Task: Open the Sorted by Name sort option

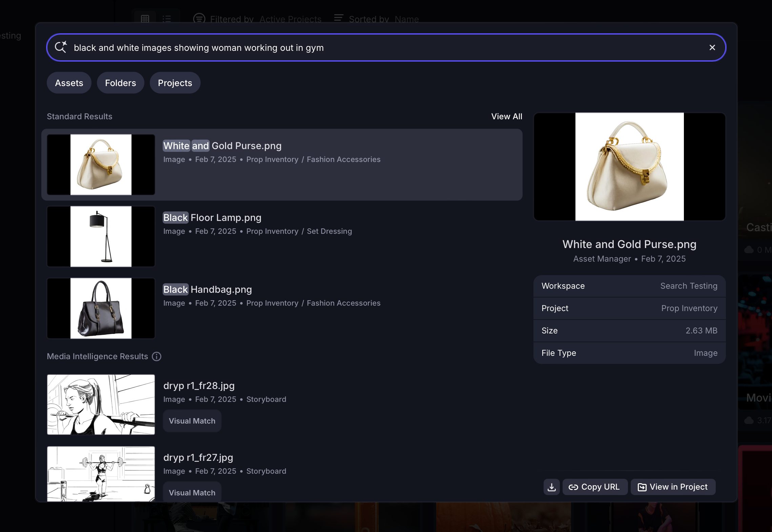Action: [377, 19]
